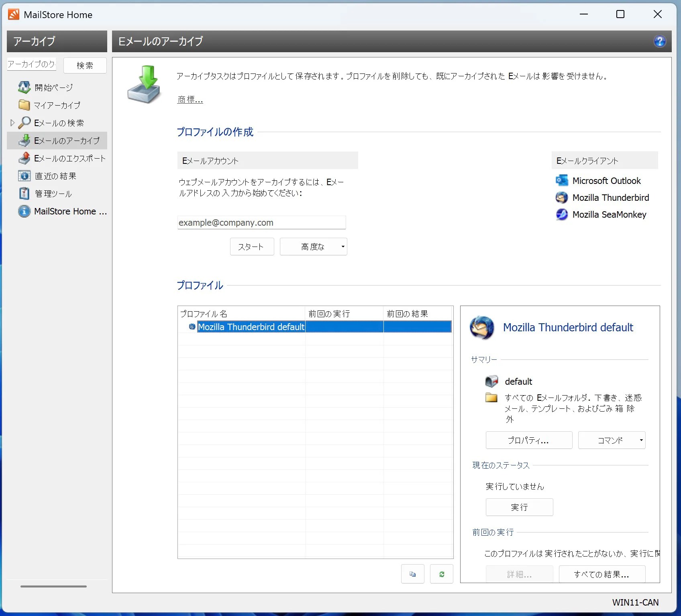Open the 高度な dropdown arrow

(x=343, y=247)
